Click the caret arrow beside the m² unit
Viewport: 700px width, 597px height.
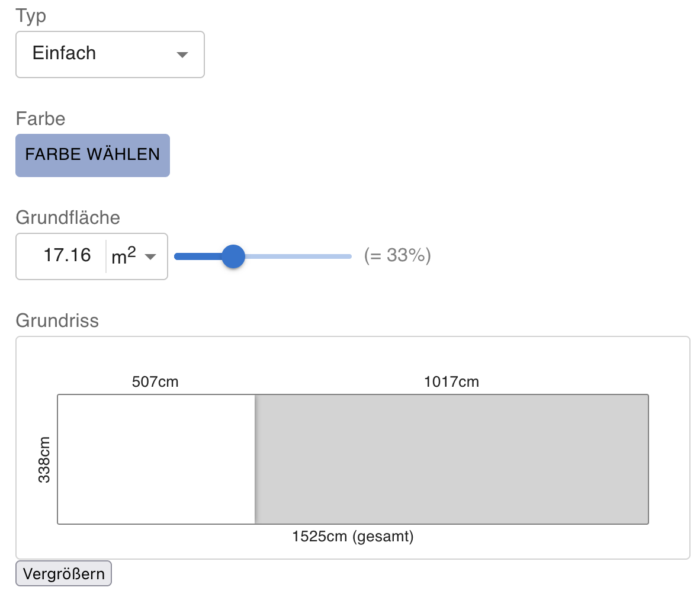click(x=150, y=257)
